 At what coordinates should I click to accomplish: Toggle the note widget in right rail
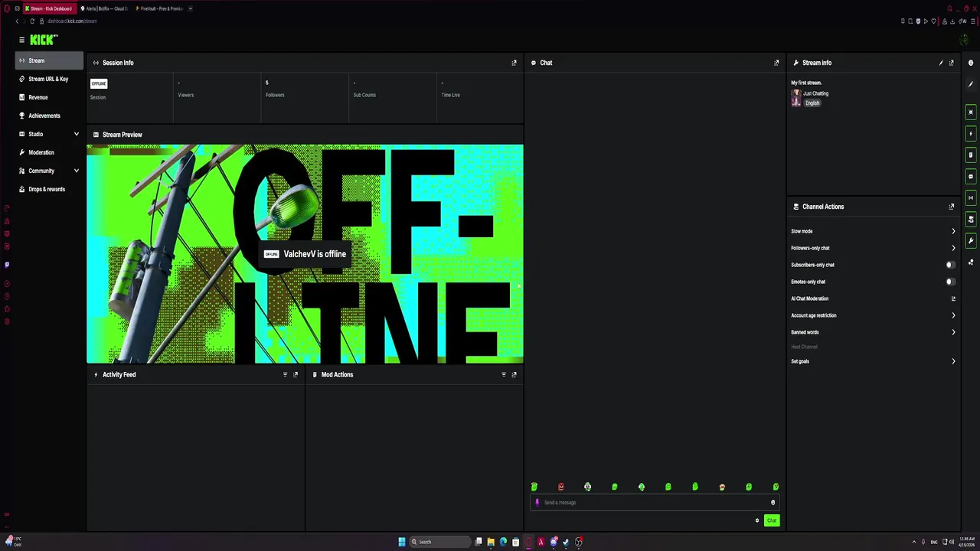click(971, 155)
